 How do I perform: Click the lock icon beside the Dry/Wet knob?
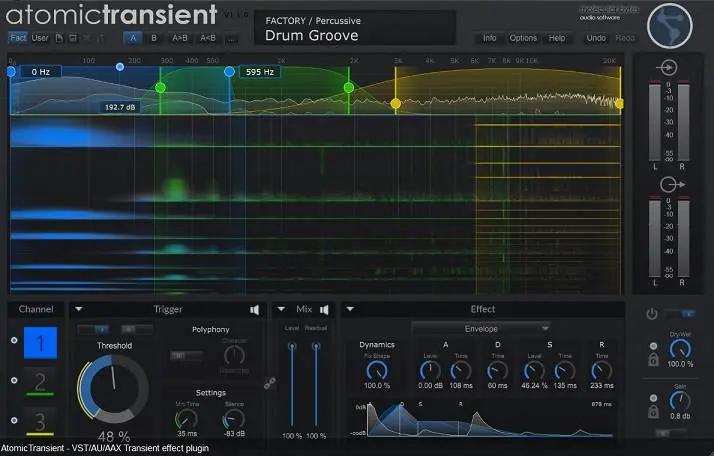653,360
